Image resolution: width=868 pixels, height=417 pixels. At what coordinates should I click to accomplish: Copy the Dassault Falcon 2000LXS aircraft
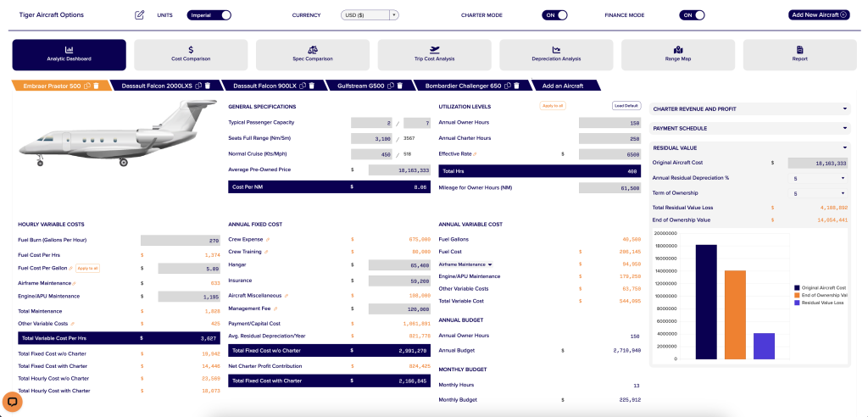[x=199, y=86]
